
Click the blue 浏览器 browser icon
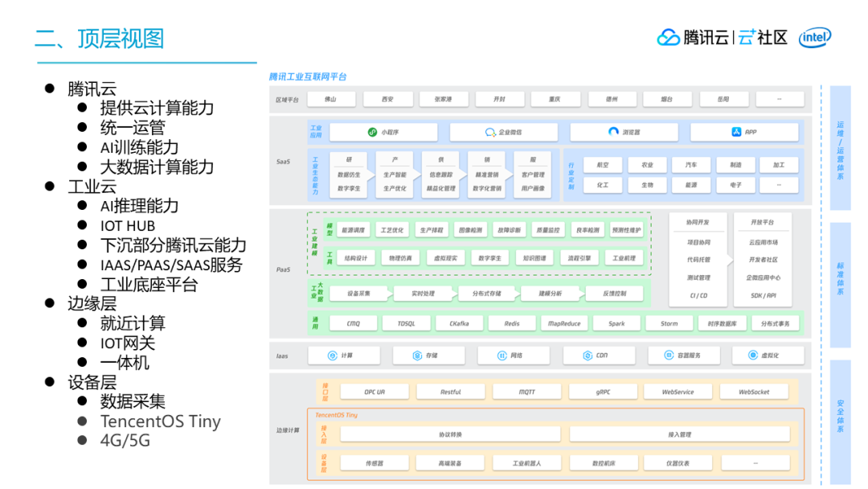pyautogui.click(x=613, y=132)
